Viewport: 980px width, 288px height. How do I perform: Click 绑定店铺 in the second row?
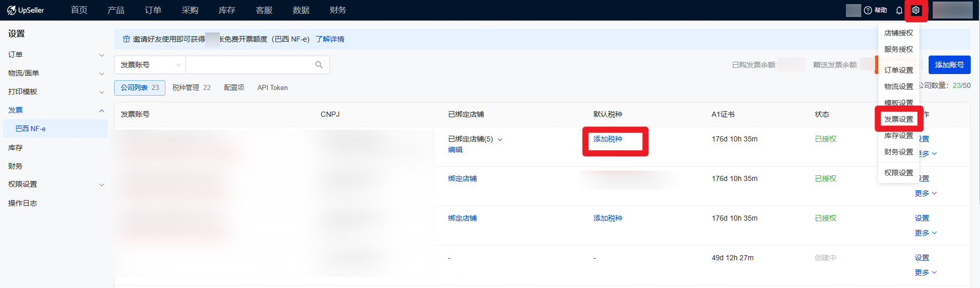(463, 178)
